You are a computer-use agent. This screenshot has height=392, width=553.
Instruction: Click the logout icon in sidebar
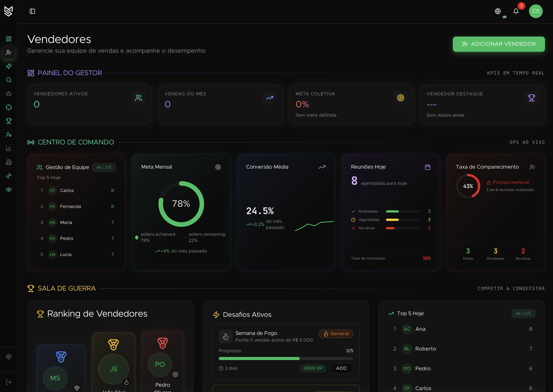9,382
